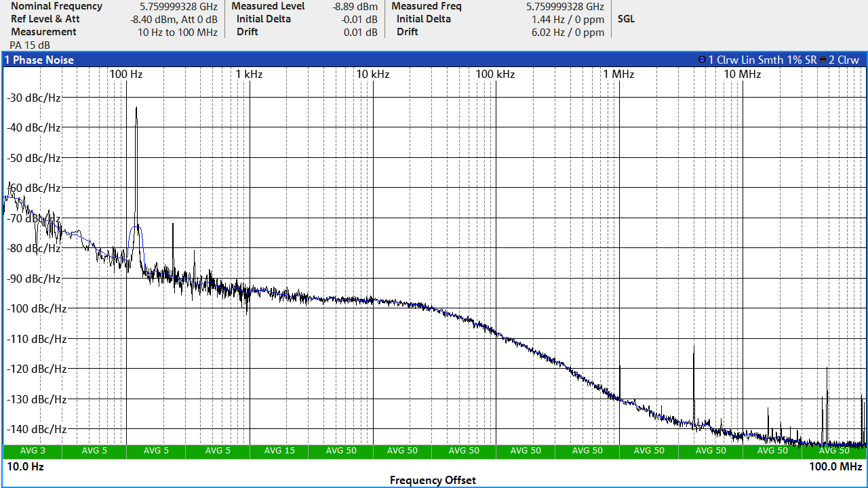Click the -100 dBc/Hz y-axis label

click(37, 308)
